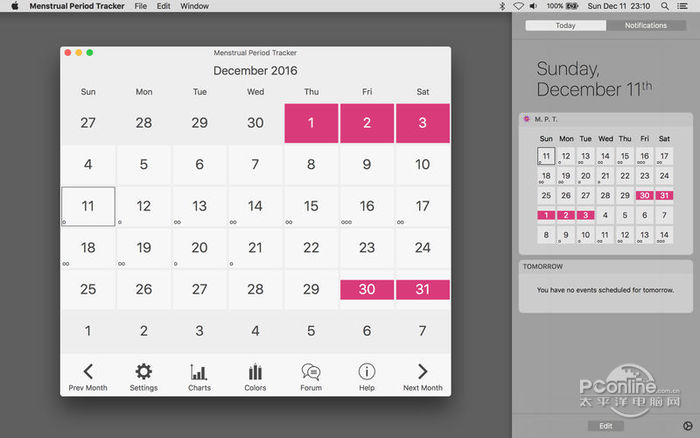This screenshot has width=700, height=438.
Task: Select December 8 in main calendar
Action: coord(311,165)
